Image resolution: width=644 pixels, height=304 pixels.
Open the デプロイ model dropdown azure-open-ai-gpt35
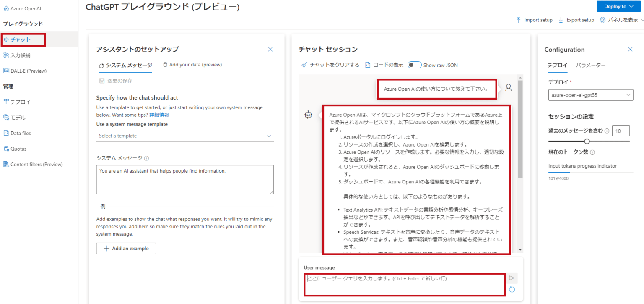[591, 95]
